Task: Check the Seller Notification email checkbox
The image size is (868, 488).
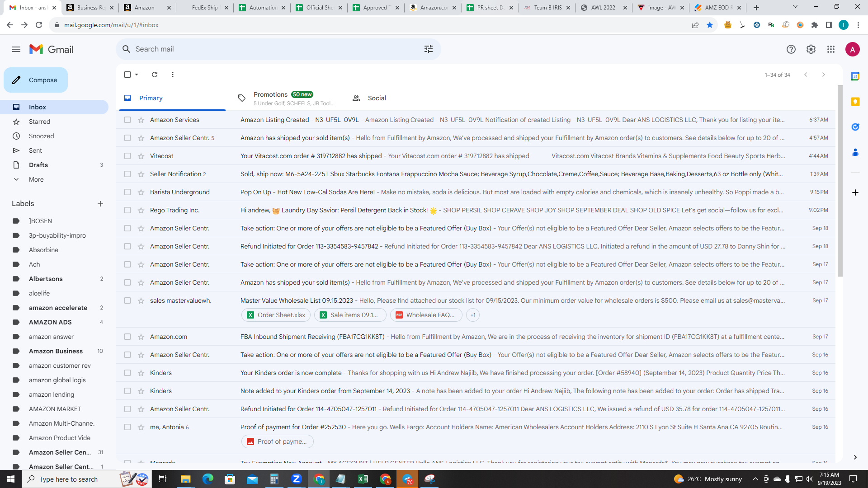Action: pyautogui.click(x=127, y=174)
